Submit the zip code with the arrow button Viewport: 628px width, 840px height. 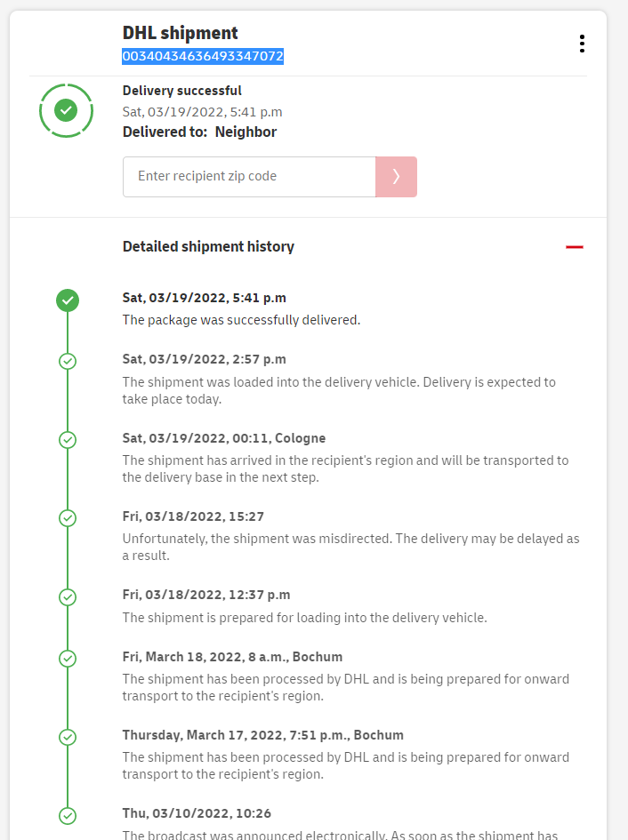[x=396, y=177]
